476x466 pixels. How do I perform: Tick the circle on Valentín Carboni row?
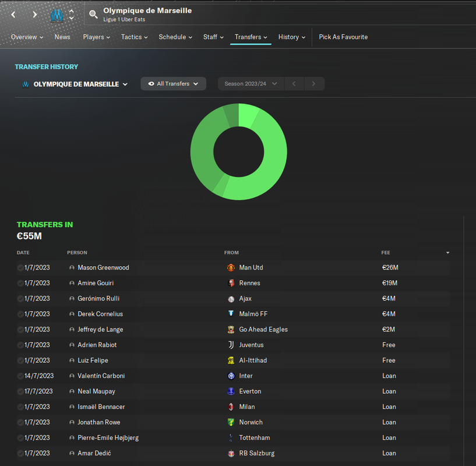20,376
